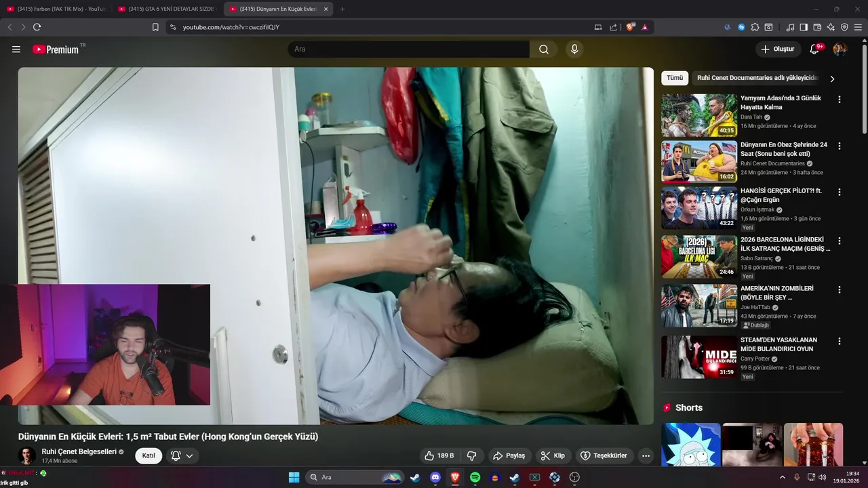Open Discord from the taskbar
This screenshot has width=868, height=488.
tap(435, 477)
